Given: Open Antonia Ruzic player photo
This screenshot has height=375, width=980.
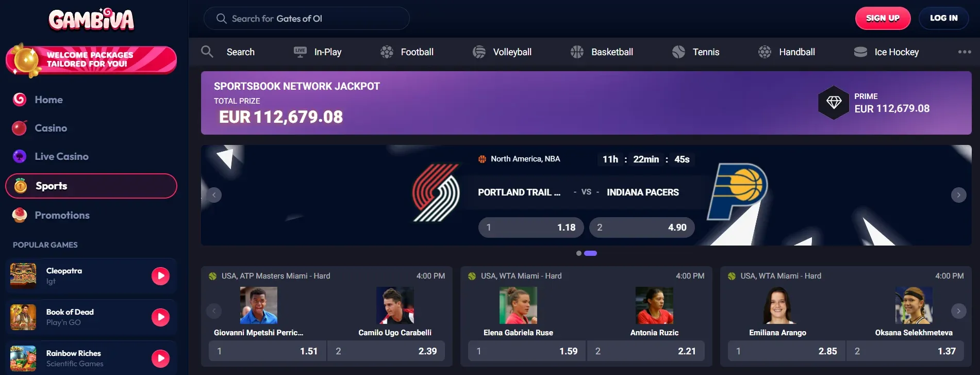Looking at the screenshot, I should [654, 305].
